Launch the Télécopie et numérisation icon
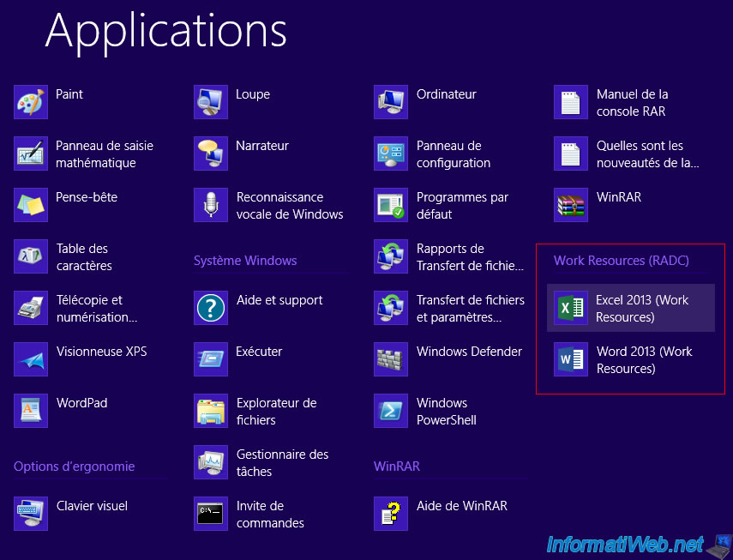The image size is (733, 560). pyautogui.click(x=31, y=308)
